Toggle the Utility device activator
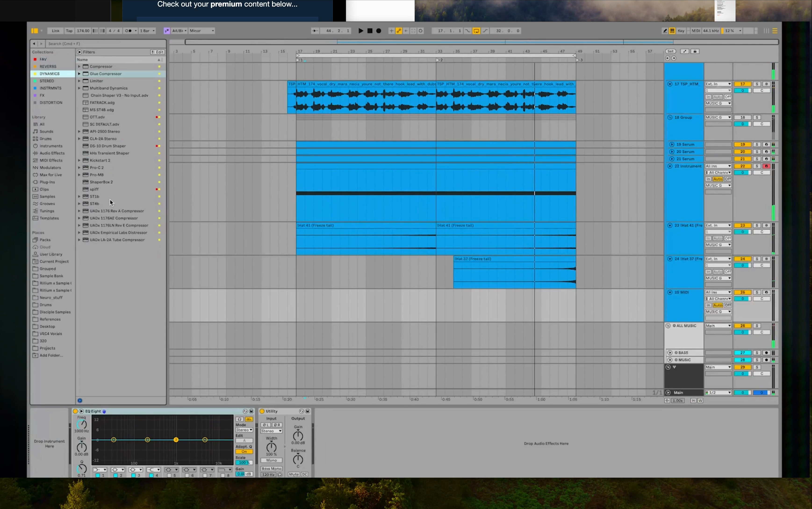The image size is (812, 509). point(262,411)
